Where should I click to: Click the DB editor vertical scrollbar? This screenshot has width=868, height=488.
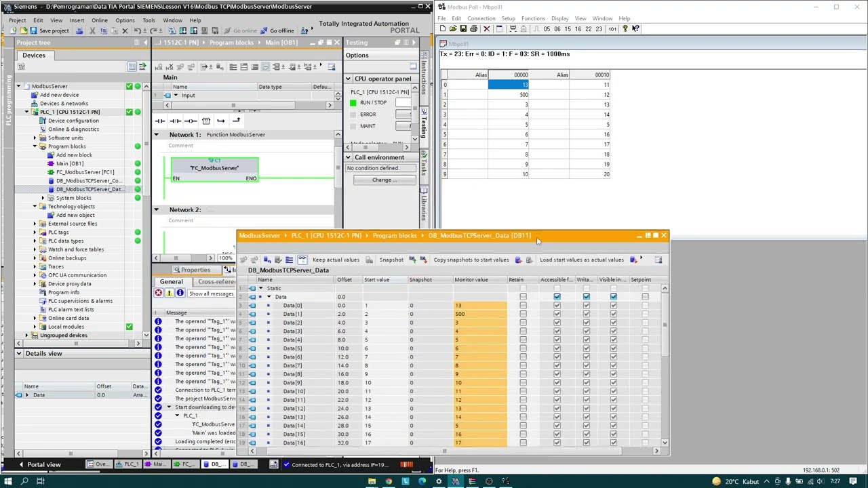[x=665, y=366]
